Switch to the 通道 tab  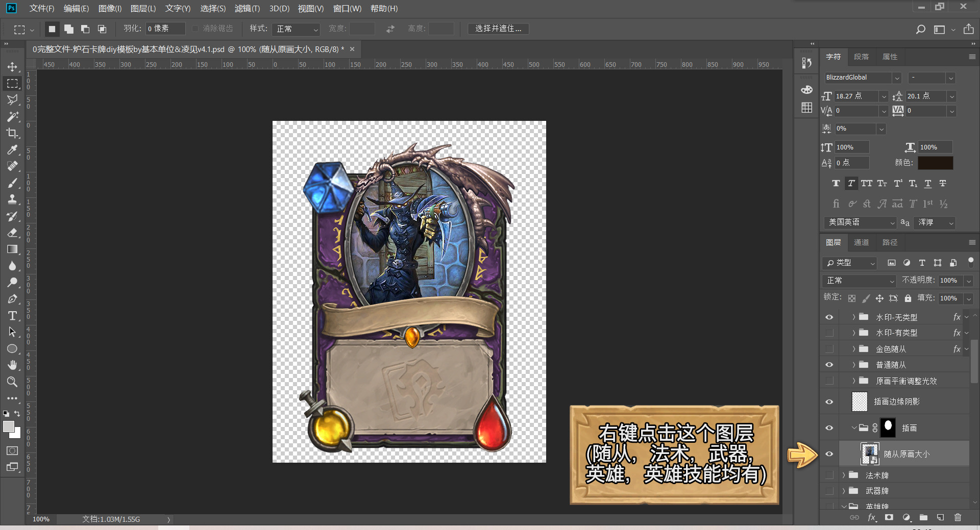coord(861,242)
